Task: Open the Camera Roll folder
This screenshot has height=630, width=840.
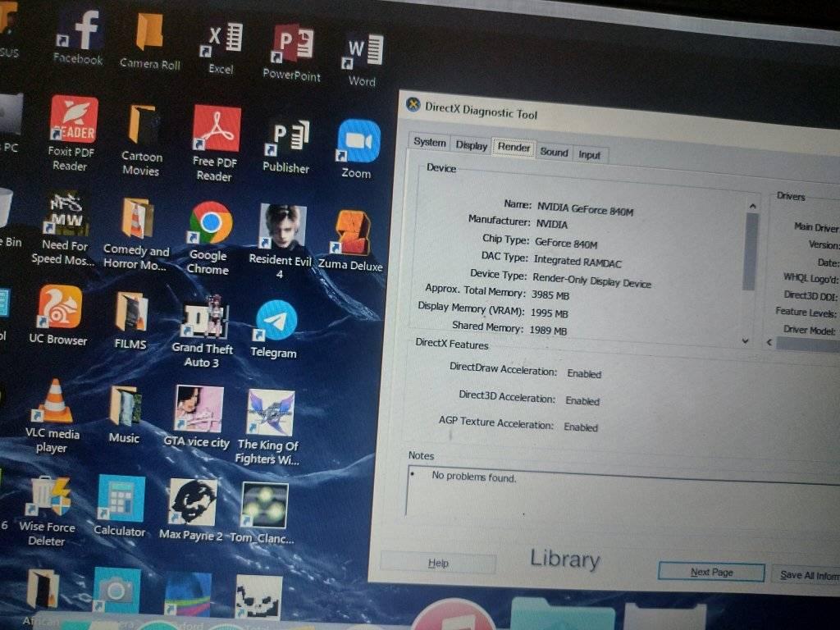Action: (x=149, y=42)
